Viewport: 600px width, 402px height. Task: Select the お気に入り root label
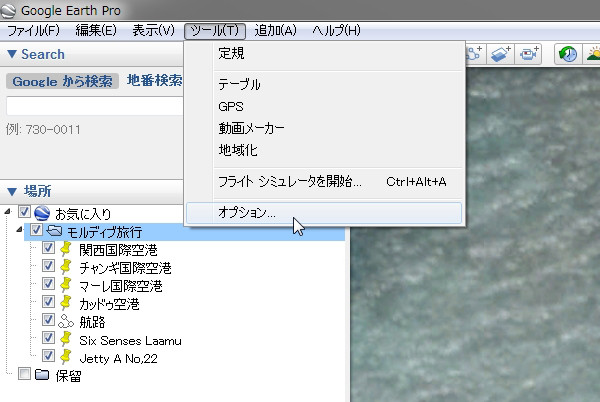(x=83, y=214)
